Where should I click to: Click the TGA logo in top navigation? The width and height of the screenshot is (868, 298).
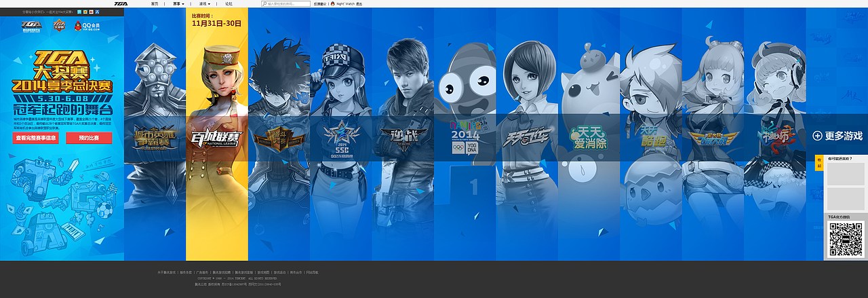click(121, 4)
